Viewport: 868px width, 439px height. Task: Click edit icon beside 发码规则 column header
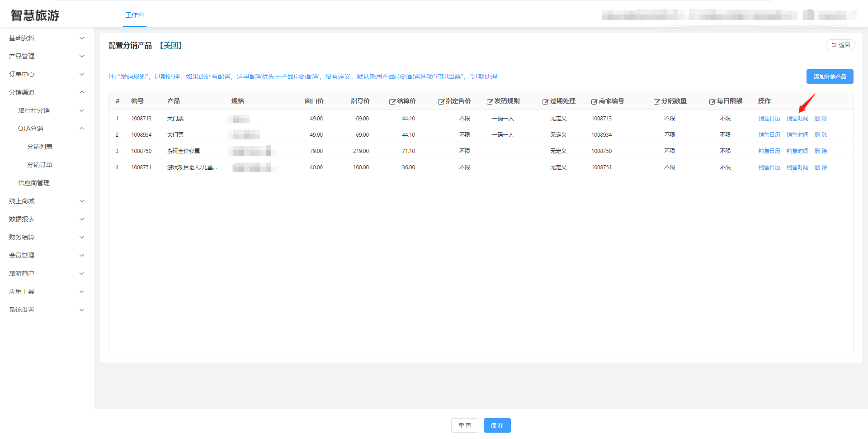point(490,102)
